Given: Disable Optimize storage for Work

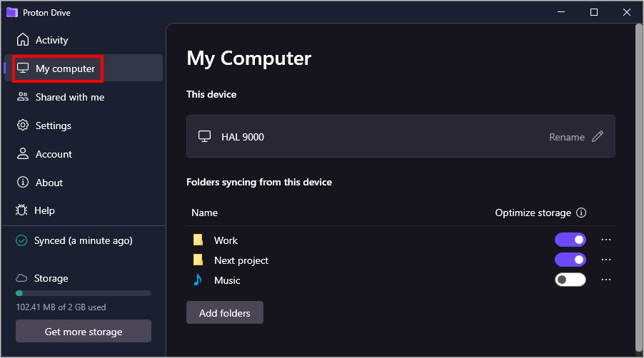Looking at the screenshot, I should (x=570, y=240).
